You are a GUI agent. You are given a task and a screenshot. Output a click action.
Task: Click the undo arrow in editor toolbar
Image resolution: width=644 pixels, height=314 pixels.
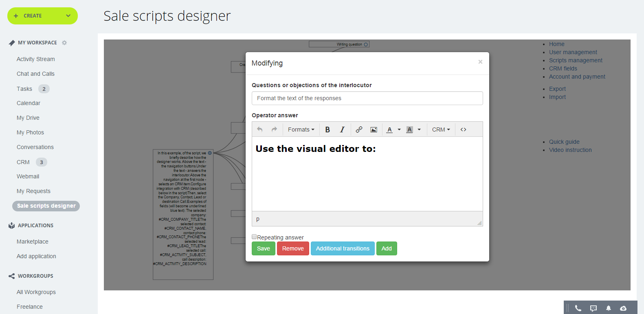tap(259, 130)
